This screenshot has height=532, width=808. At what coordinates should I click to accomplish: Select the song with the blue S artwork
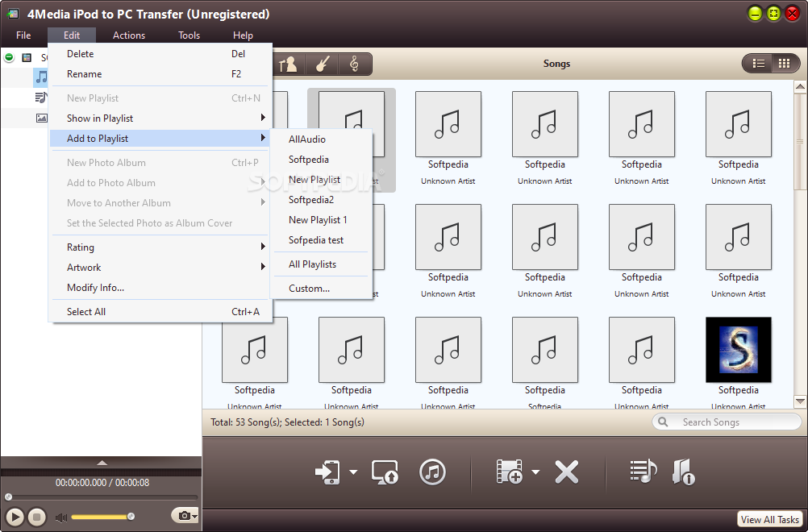pos(739,350)
